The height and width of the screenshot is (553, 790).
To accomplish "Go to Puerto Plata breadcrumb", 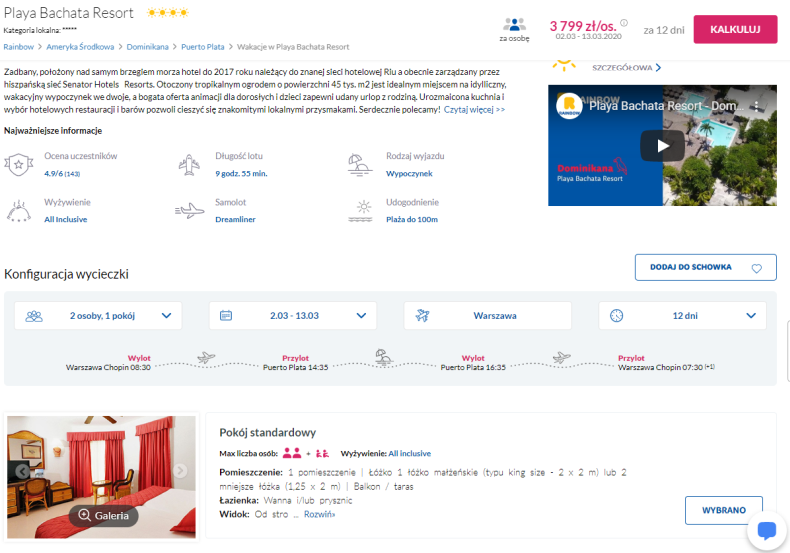I will click(x=203, y=47).
